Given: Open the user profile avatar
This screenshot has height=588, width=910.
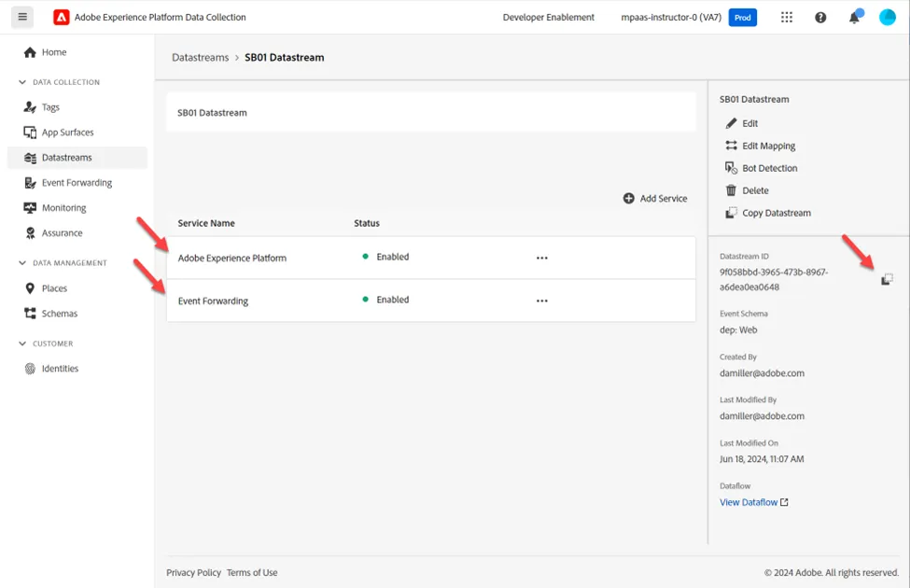Looking at the screenshot, I should pyautogui.click(x=887, y=18).
